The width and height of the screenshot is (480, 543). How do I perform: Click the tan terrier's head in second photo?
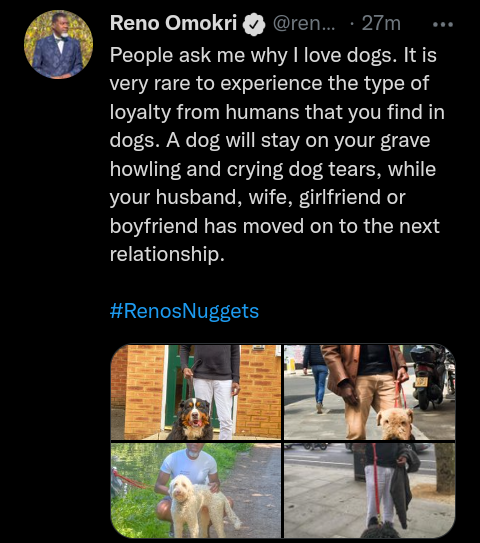[395, 423]
